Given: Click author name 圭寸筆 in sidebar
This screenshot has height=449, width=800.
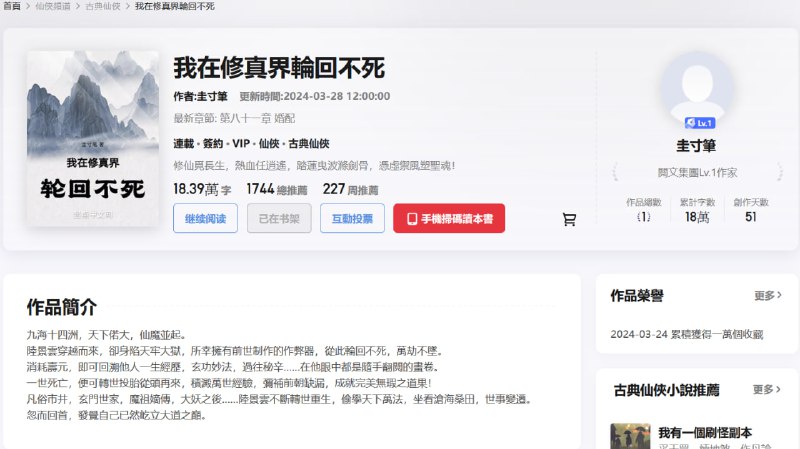Looking at the screenshot, I should (x=696, y=146).
